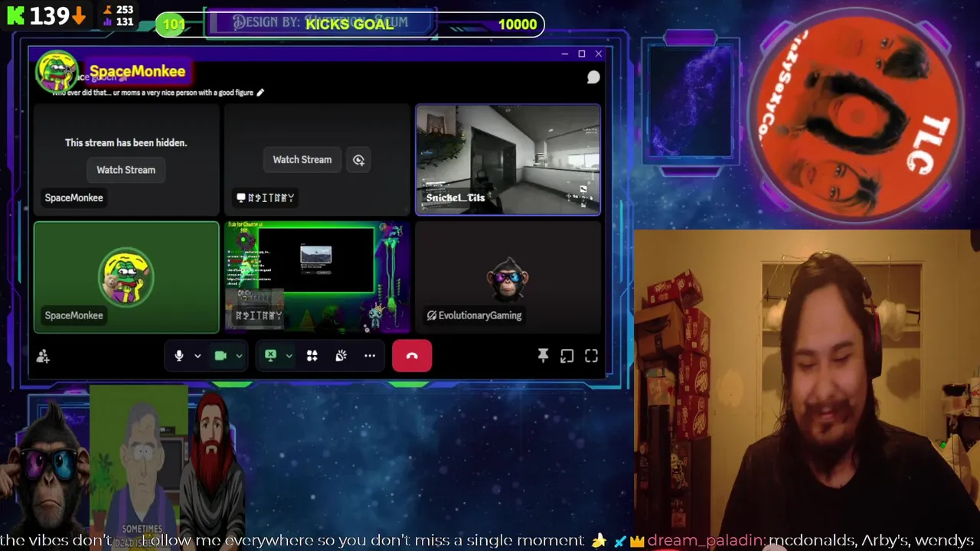The width and height of the screenshot is (980, 551).
Task: Click the Watch Stream button on the second tile
Action: [x=302, y=159]
